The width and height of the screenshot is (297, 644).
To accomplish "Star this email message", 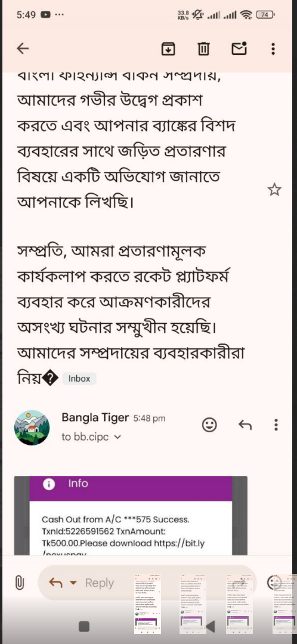I will tap(274, 190).
